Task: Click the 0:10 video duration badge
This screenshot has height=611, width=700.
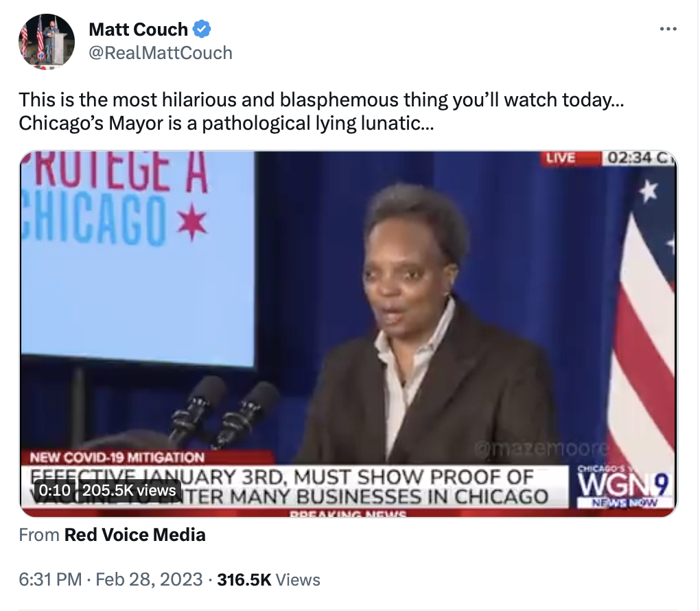Action: click(54, 490)
